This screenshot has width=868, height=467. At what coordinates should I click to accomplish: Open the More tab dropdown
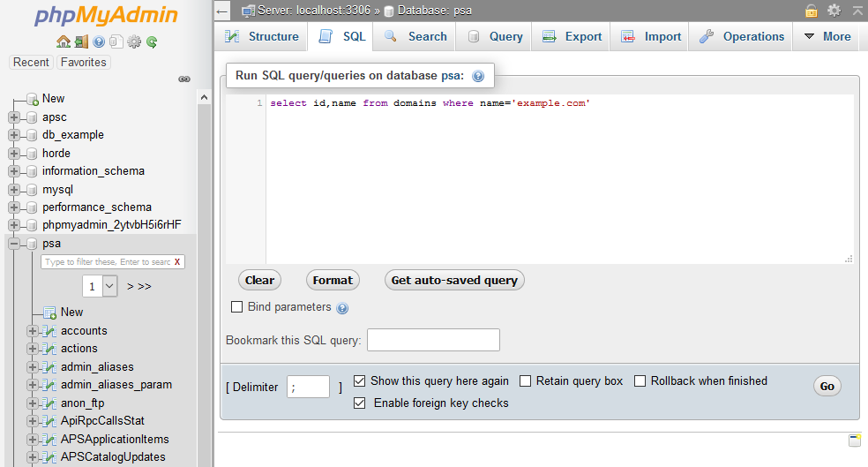coord(827,36)
